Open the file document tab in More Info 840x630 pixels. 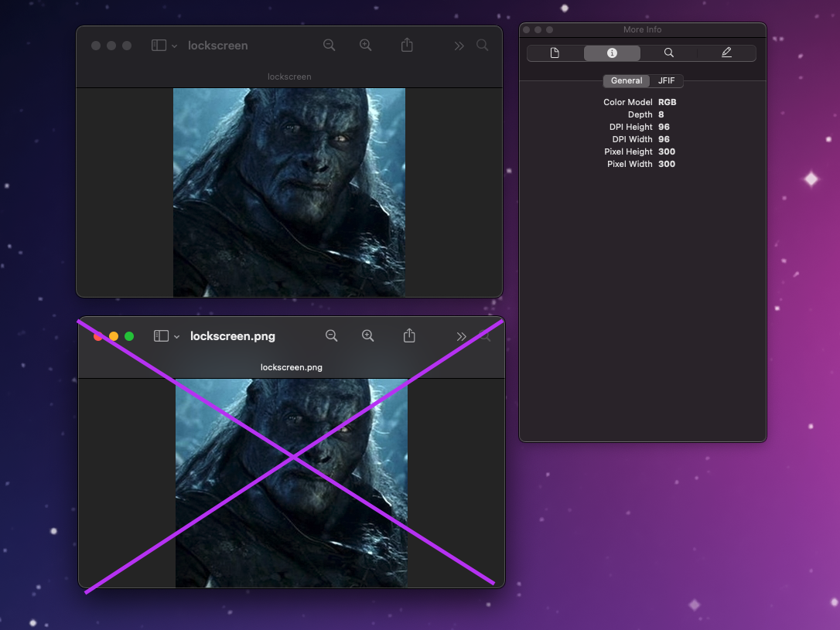click(555, 53)
